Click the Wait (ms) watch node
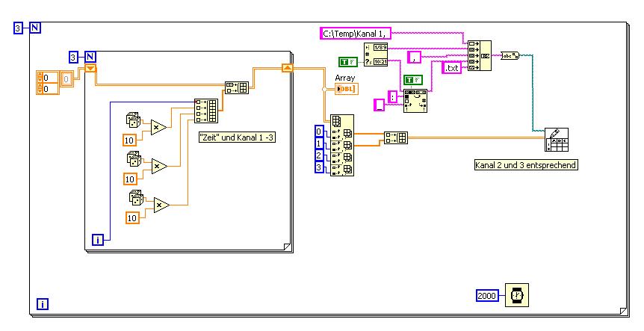 click(517, 295)
